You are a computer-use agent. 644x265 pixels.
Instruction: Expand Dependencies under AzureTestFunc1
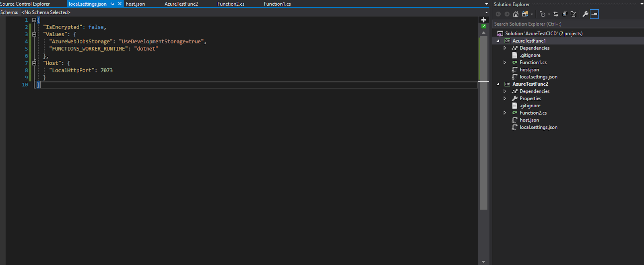(505, 48)
